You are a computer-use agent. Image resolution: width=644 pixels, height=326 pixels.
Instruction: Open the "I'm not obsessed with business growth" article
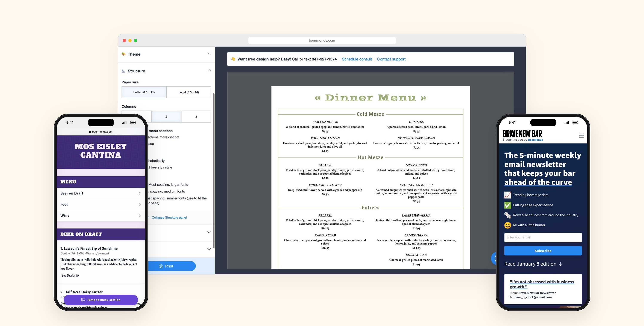[542, 284]
